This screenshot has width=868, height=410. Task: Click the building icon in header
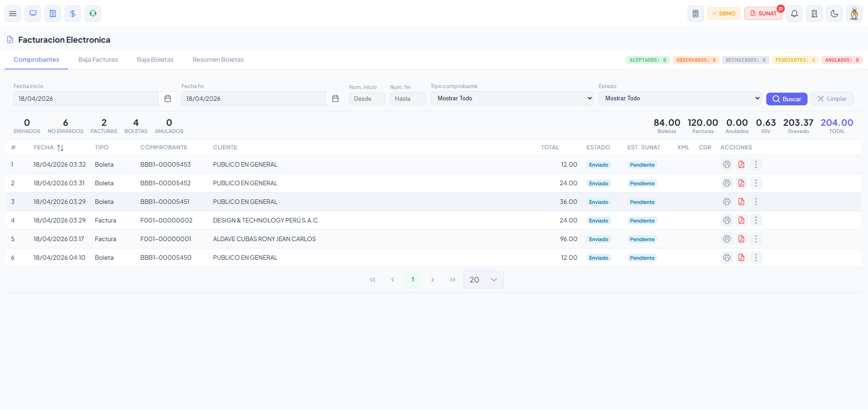tap(814, 14)
